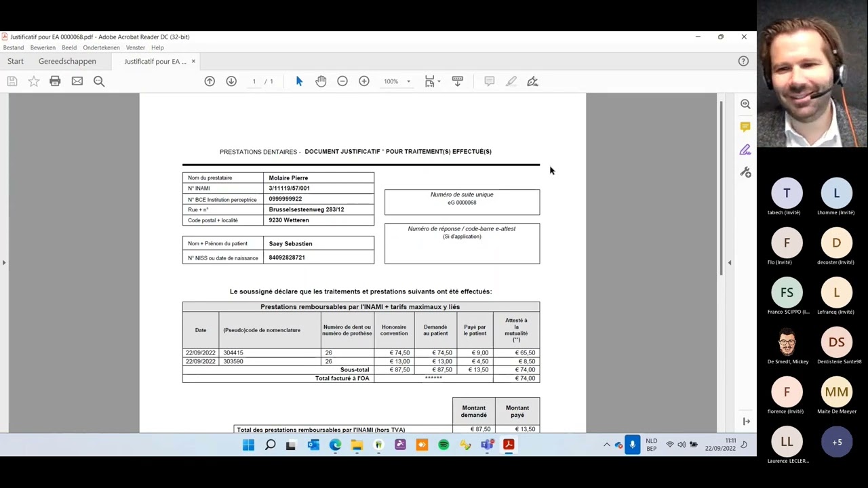The image size is (868, 488).
Task: Open the Ondertekenen menu
Action: (x=101, y=47)
